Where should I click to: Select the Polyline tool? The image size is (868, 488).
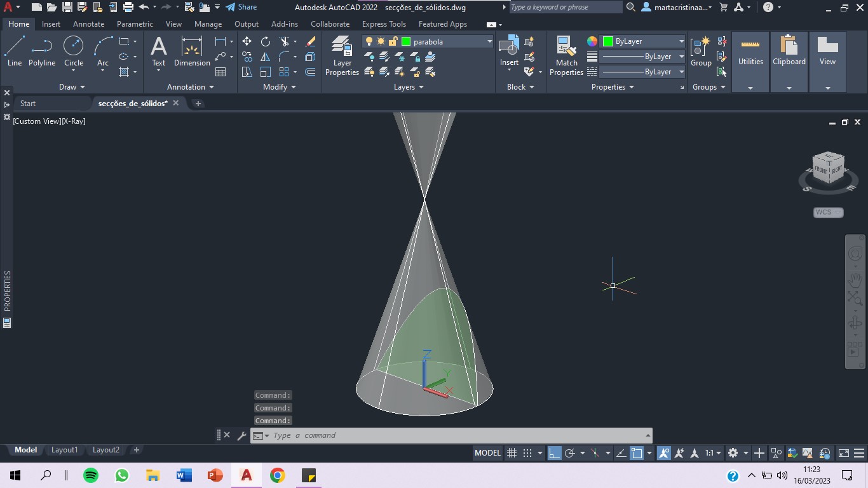coord(42,51)
